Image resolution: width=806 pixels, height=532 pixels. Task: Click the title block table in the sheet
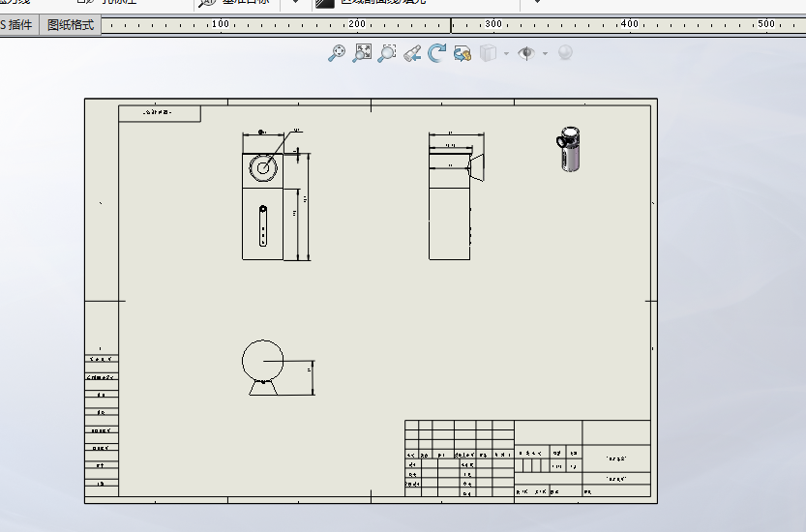527,460
